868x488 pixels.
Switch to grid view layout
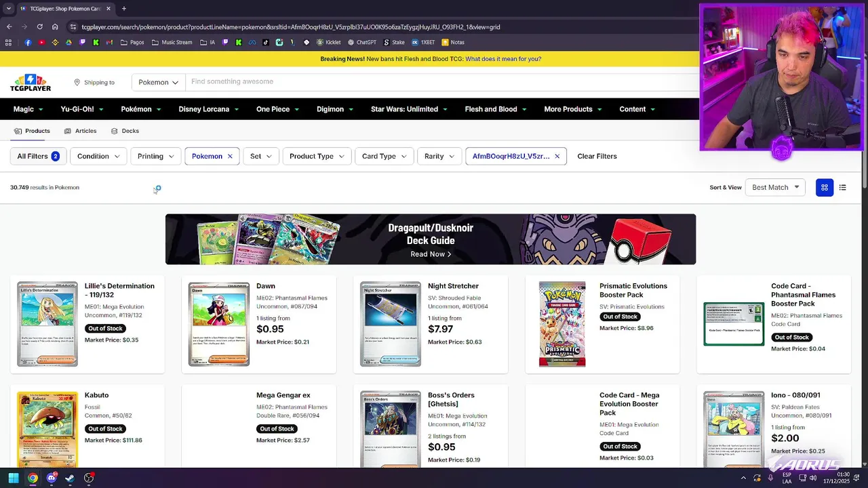[x=825, y=188]
